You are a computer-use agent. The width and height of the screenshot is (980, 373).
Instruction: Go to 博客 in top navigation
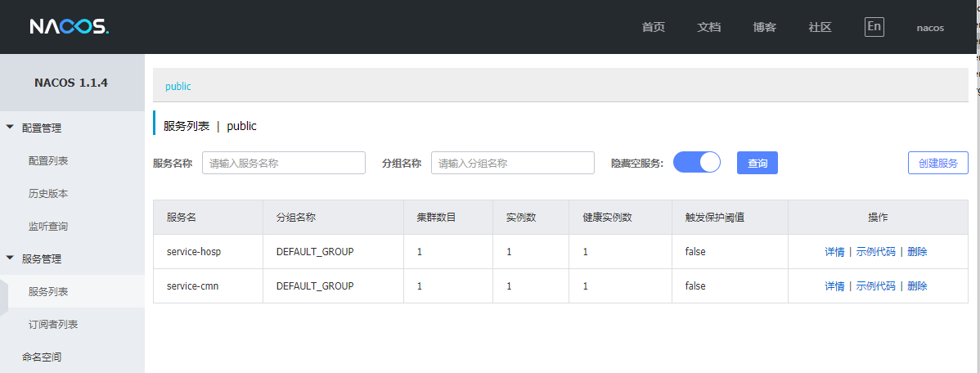click(x=764, y=27)
